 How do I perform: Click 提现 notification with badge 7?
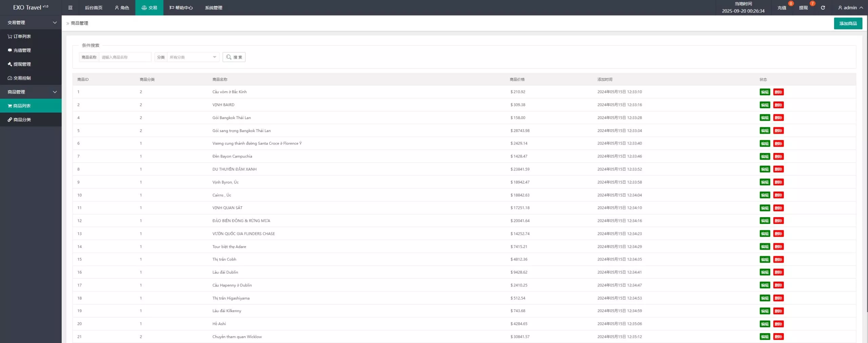(803, 7)
